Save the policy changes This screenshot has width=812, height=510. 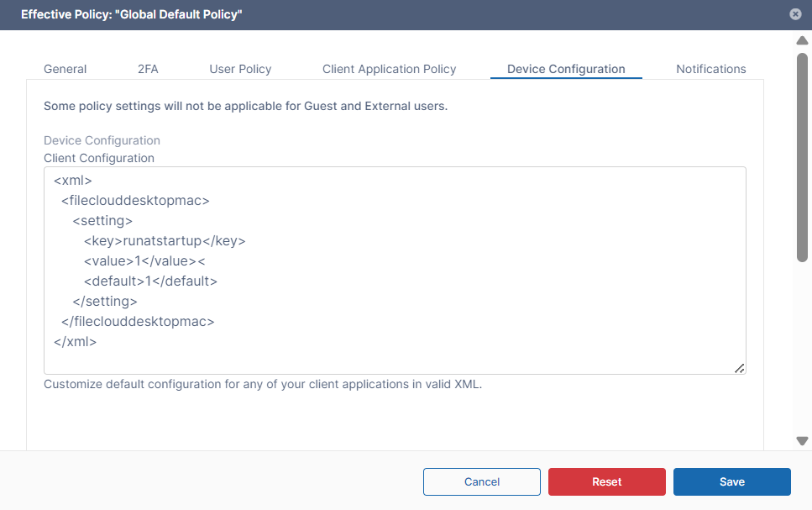(x=731, y=481)
